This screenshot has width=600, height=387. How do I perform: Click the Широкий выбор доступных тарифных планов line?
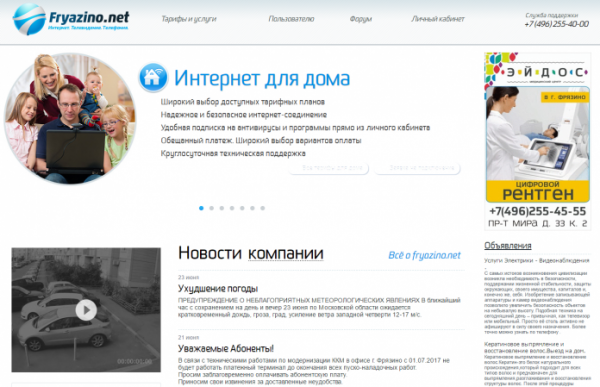(x=243, y=102)
